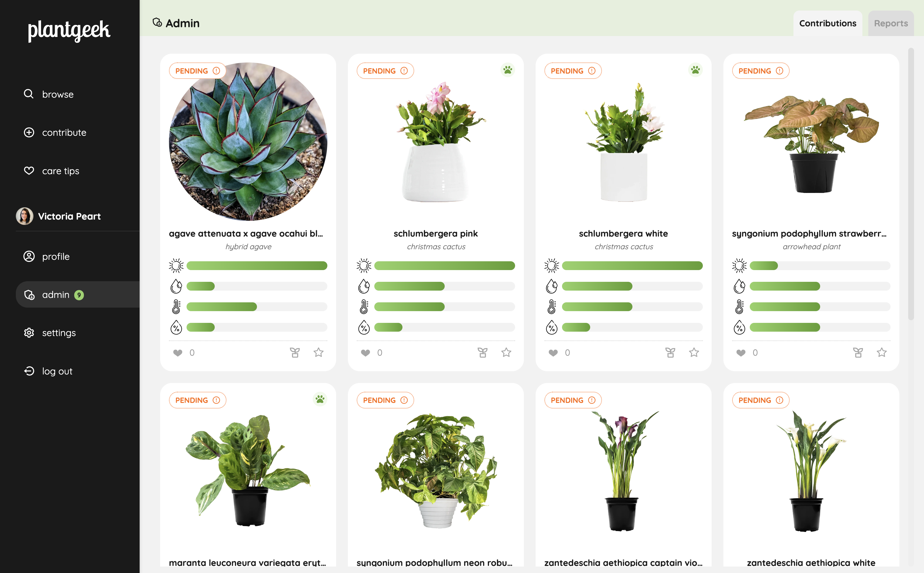Like the agave attenuata hybrid card
This screenshot has width=924, height=573.
coord(177,353)
